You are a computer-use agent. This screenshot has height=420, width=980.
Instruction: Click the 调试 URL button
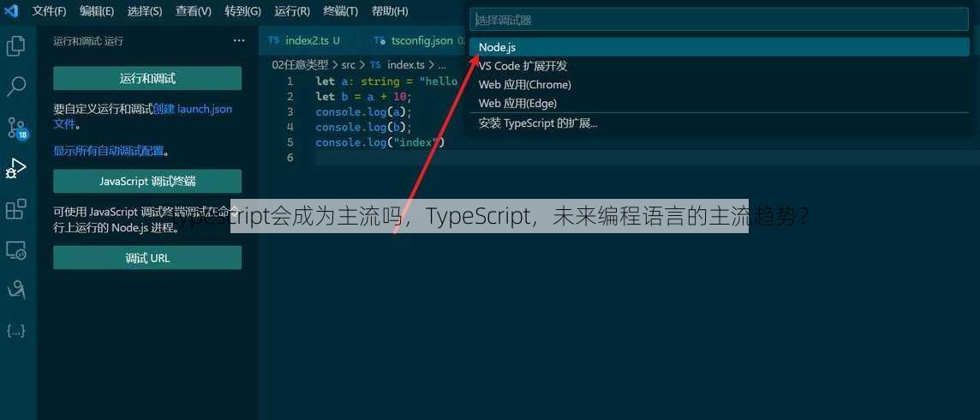147,257
